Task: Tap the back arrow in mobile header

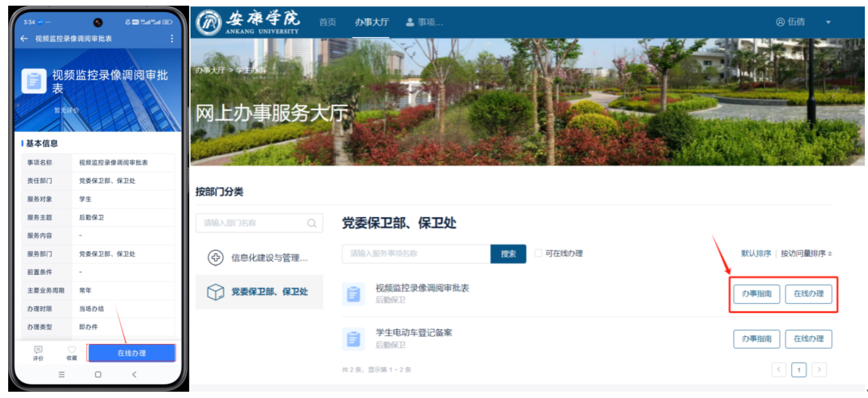Action: click(24, 39)
